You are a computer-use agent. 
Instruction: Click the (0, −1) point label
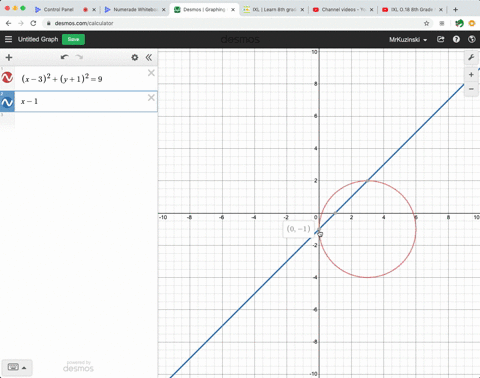[298, 229]
